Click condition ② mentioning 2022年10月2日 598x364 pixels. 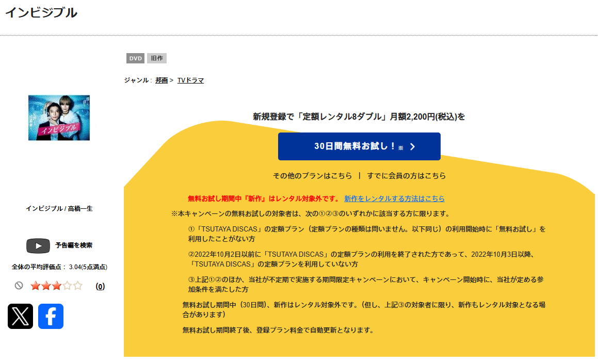[361, 259]
